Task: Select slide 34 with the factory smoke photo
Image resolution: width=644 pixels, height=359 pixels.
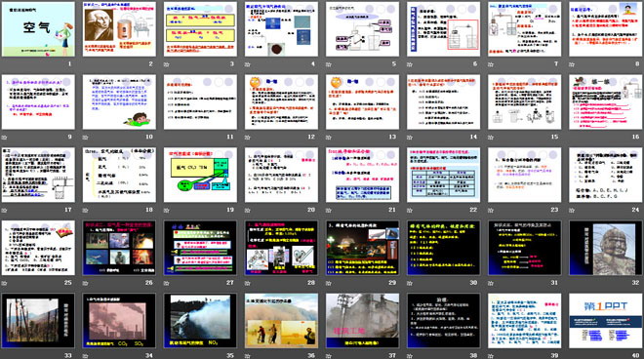Action: point(119,320)
